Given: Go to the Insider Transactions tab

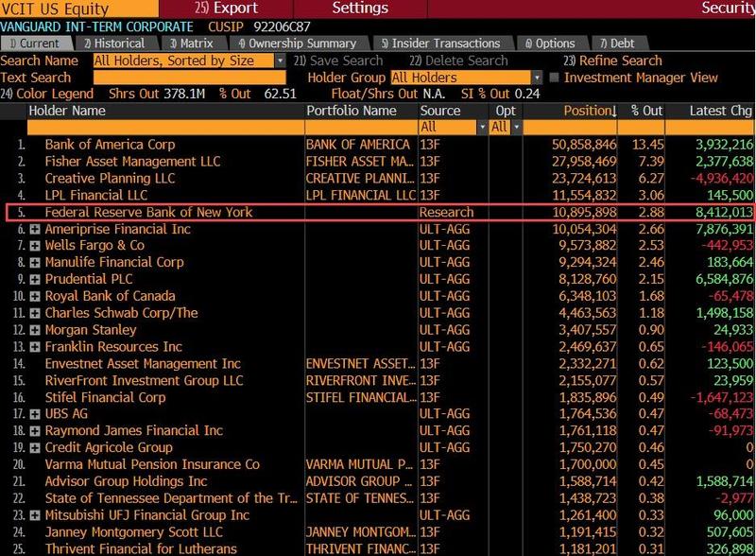Looking at the screenshot, I should pyautogui.click(x=441, y=43).
